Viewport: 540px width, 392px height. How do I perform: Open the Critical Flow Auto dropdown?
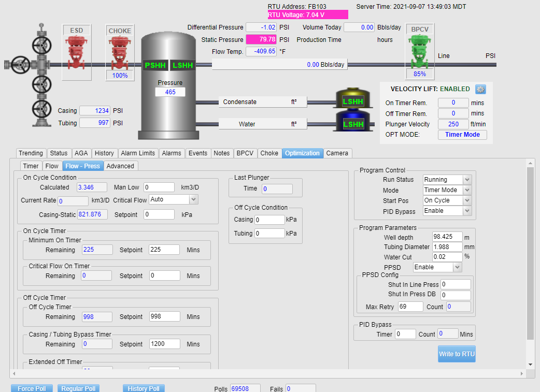tap(193, 199)
